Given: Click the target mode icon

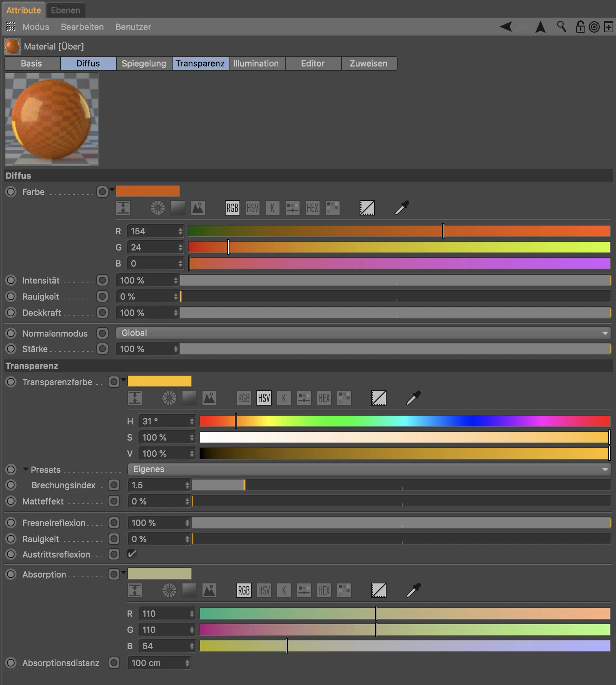Looking at the screenshot, I should [594, 27].
